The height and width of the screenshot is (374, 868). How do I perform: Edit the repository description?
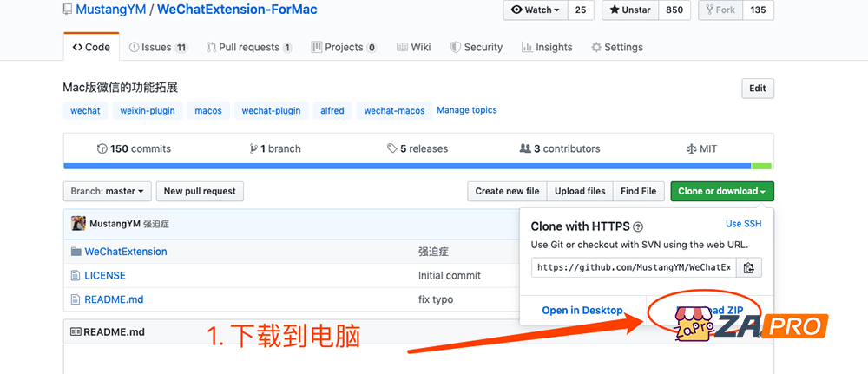pos(757,89)
